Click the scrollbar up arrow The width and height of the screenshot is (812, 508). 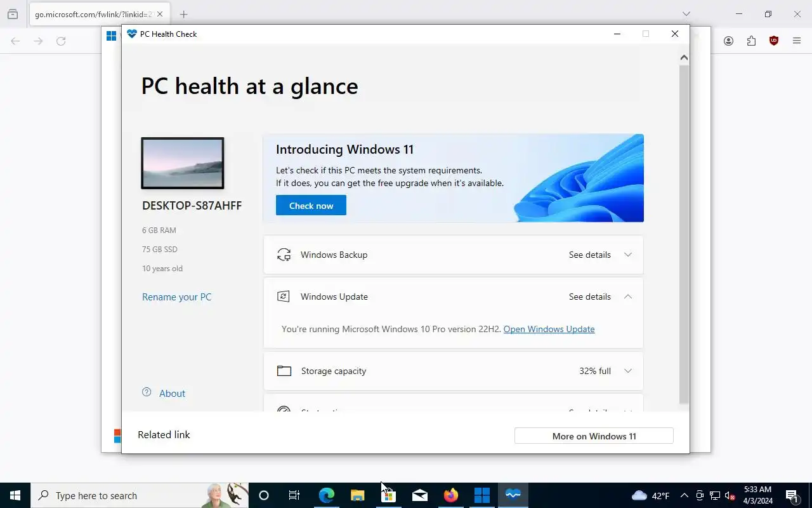684,58
